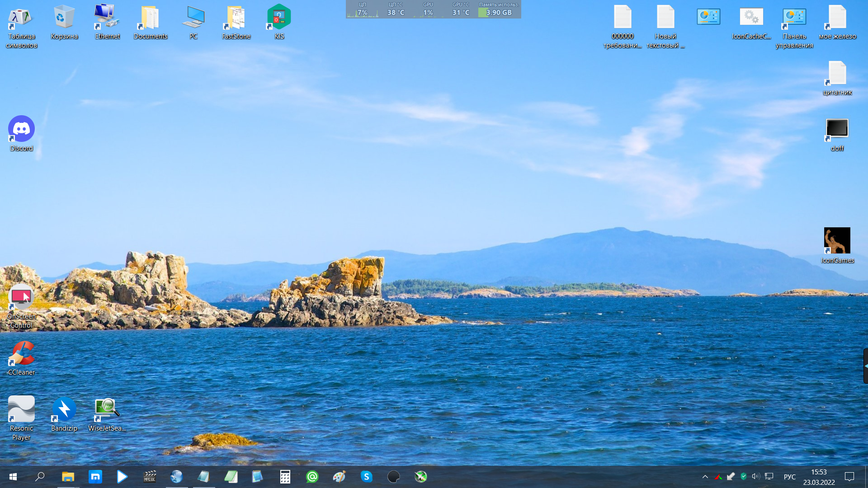The width and height of the screenshot is (868, 488).
Task: Click the volume speaker tray icon
Action: point(755,477)
